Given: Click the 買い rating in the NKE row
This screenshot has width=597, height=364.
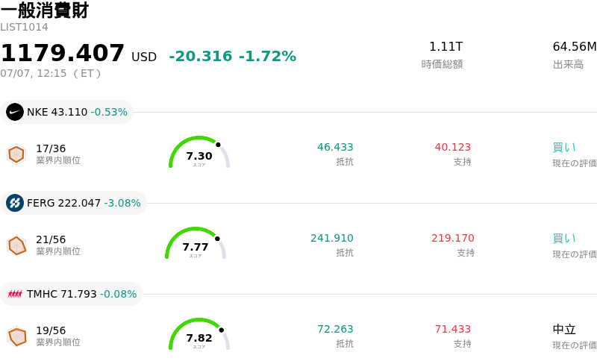Looking at the screenshot, I should 564,148.
